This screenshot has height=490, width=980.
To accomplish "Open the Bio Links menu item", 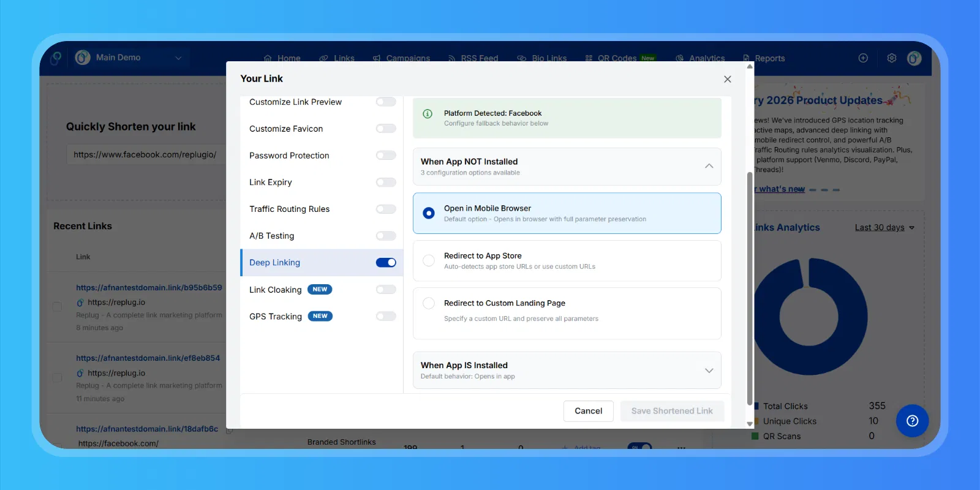I will pos(542,59).
